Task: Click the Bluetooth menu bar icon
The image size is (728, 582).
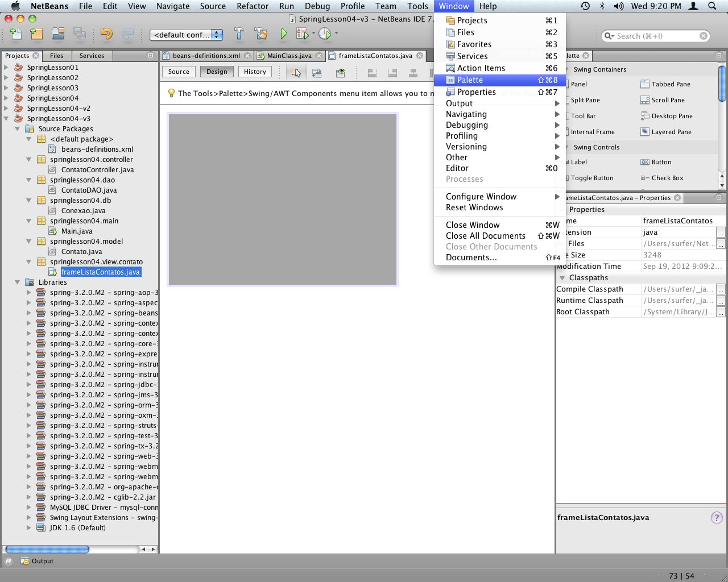Action: pos(602,6)
